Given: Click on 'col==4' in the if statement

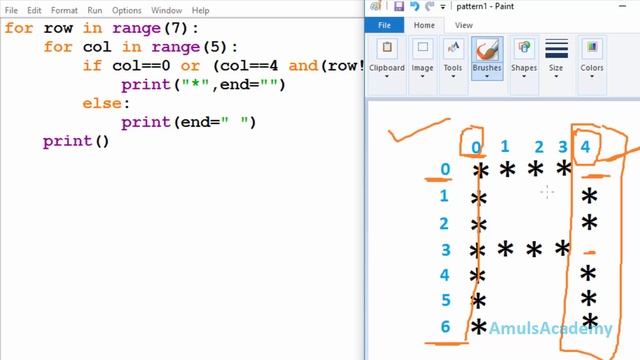Looking at the screenshot, I should pyautogui.click(x=249, y=66).
